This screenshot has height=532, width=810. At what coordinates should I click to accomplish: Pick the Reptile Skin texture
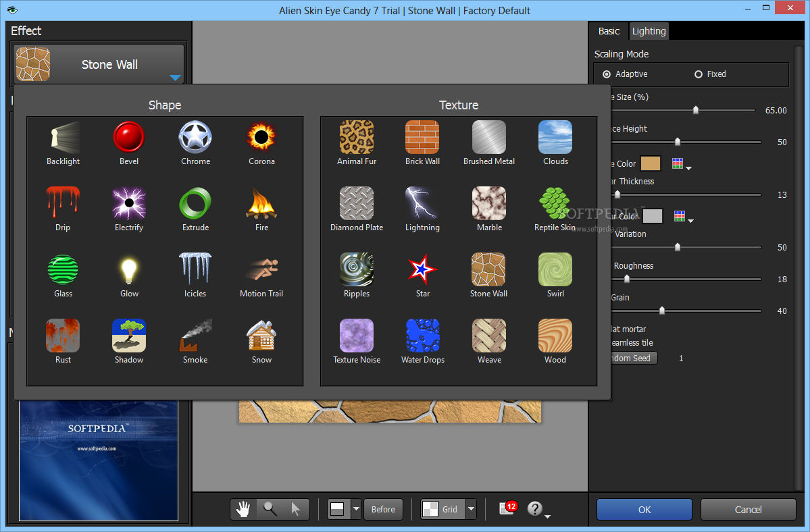coord(555,209)
